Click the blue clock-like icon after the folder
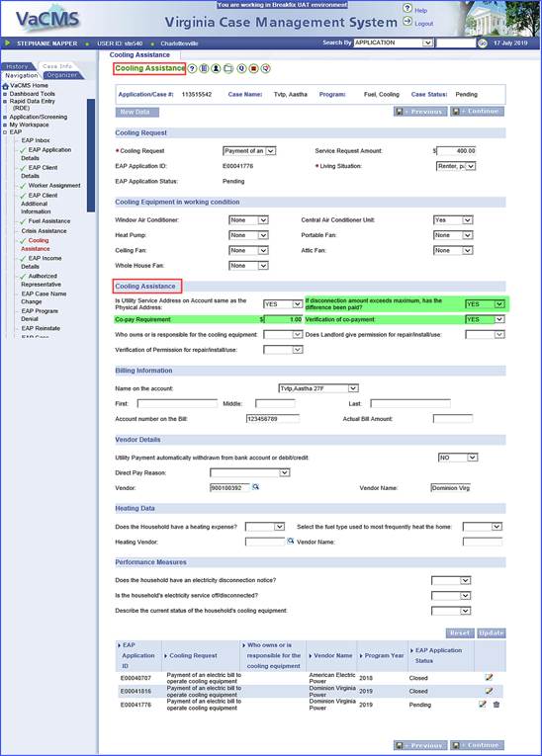542x756 pixels. [x=241, y=68]
